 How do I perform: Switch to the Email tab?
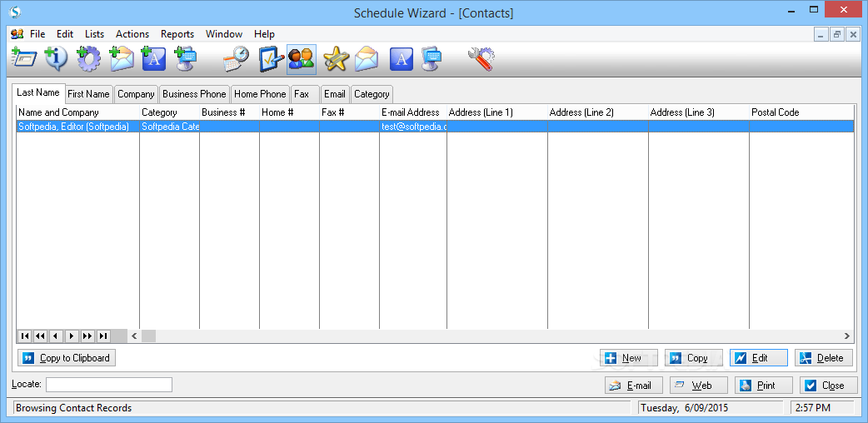click(335, 94)
